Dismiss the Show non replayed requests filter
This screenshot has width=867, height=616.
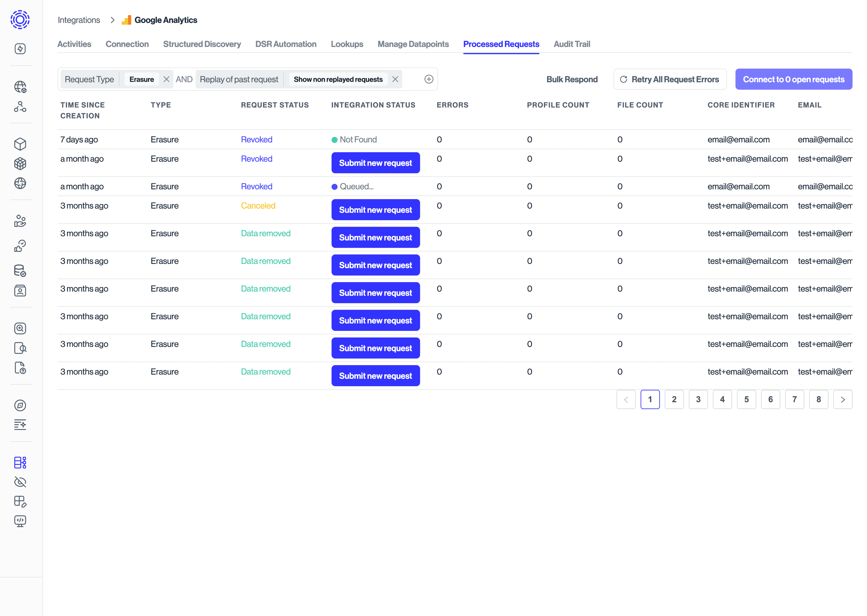(395, 79)
